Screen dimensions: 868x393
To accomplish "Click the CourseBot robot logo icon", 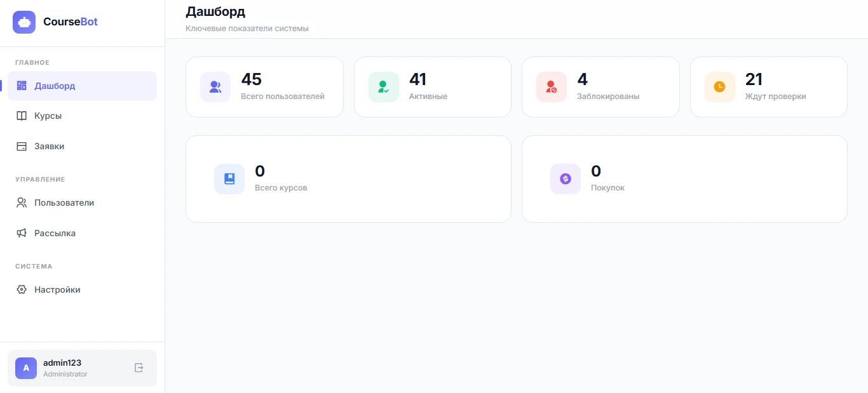I will point(24,22).
